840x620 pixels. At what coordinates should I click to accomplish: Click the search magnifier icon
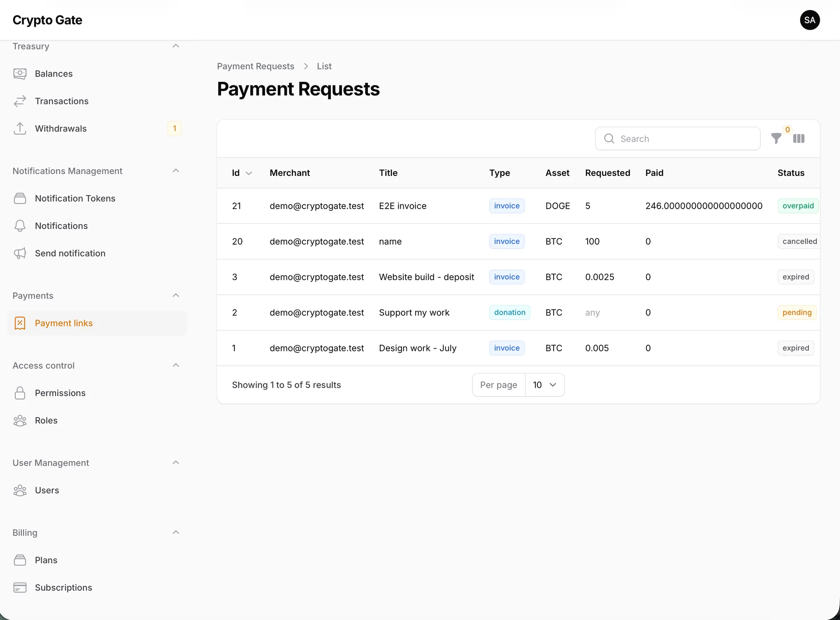point(609,139)
